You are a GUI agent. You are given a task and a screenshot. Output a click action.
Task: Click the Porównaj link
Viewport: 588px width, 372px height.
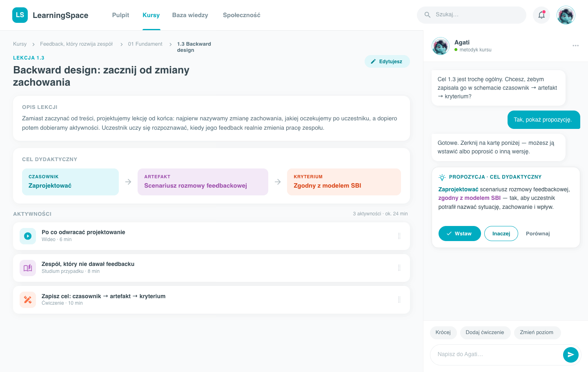click(538, 234)
